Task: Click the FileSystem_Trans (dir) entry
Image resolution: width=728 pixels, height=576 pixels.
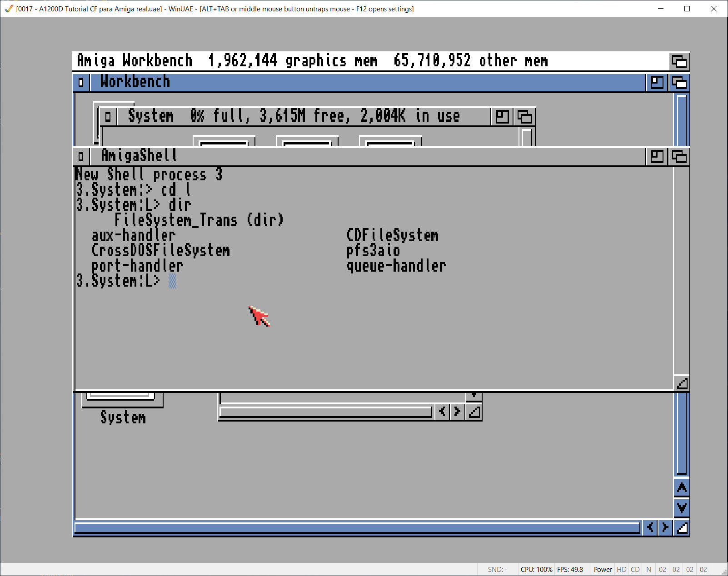Action: tap(199, 220)
